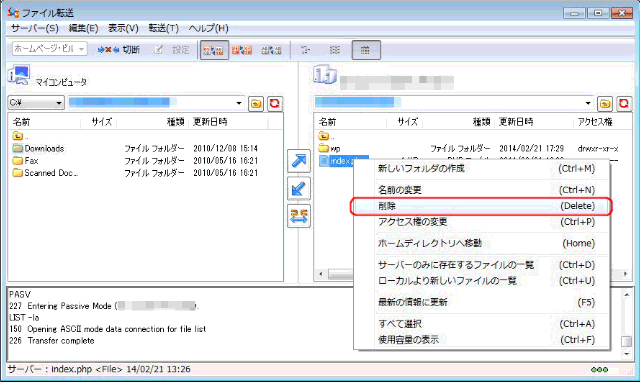Click the 'Transfer complete' log line
The width and height of the screenshot is (640, 382).
[x=52, y=341]
